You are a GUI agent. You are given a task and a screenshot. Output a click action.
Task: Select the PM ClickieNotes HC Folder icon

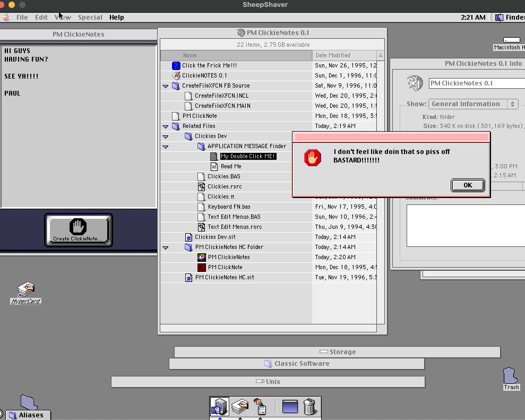(x=188, y=247)
